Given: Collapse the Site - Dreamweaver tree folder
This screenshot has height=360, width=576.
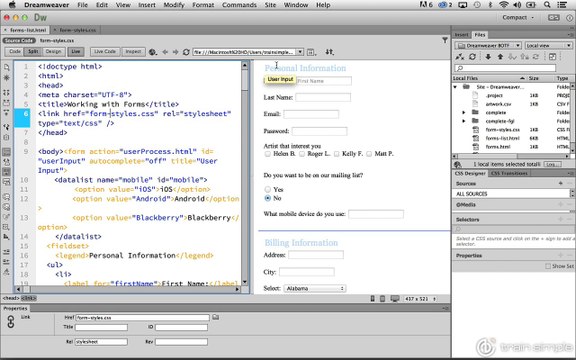Looking at the screenshot, I should (x=456, y=87).
